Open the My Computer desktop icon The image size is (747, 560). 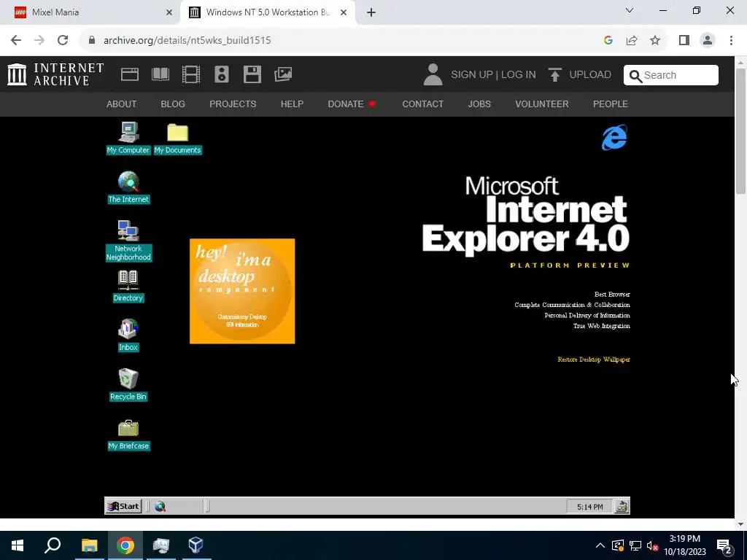pos(128,138)
